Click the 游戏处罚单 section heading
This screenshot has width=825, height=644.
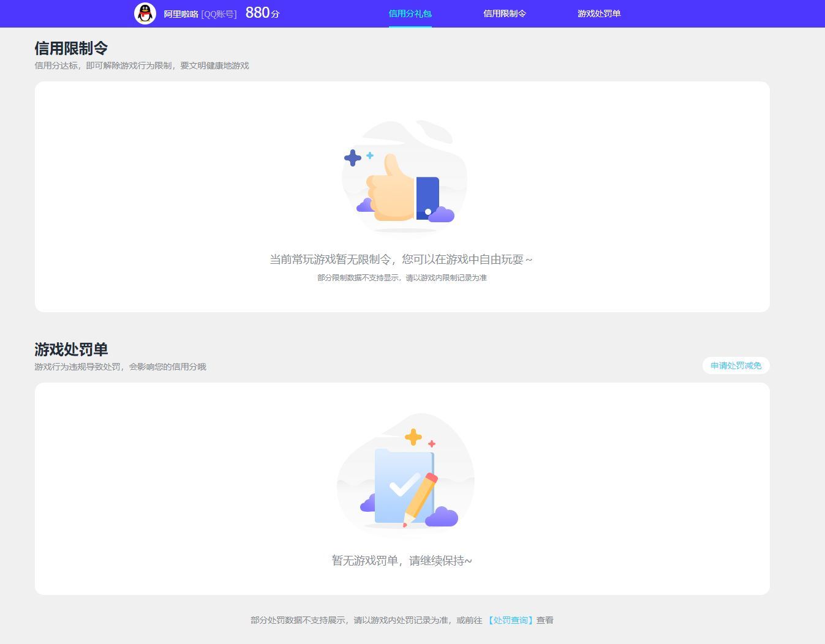click(70, 350)
